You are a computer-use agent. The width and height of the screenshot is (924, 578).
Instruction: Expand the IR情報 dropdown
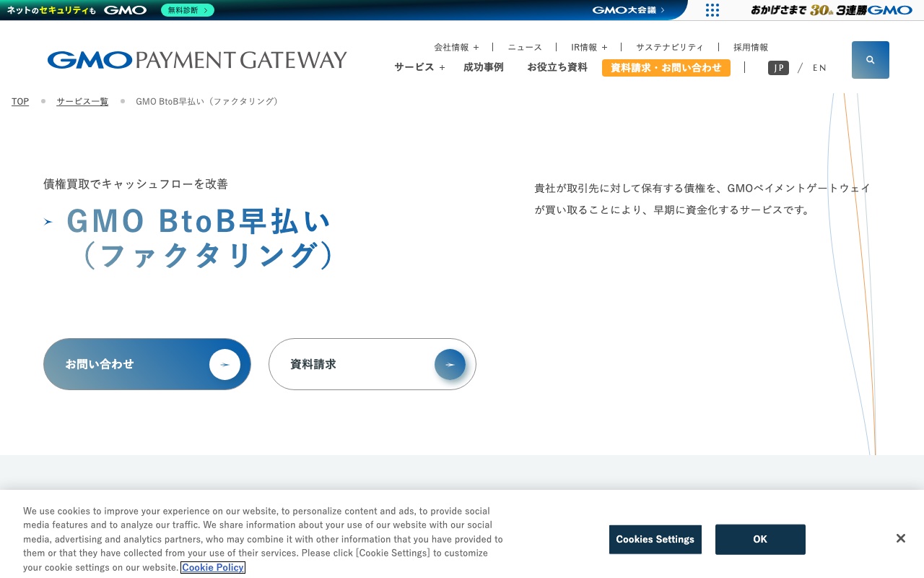588,47
